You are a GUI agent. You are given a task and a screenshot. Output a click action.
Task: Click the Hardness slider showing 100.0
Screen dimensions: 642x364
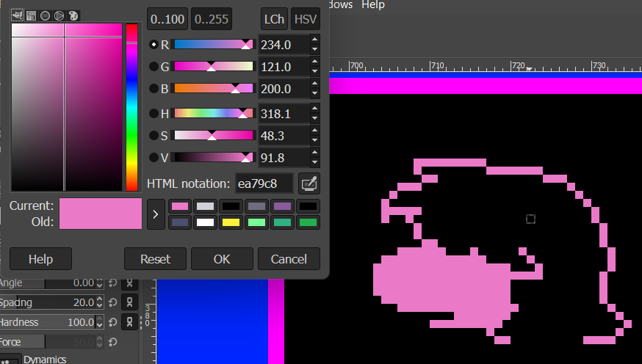pos(48,322)
